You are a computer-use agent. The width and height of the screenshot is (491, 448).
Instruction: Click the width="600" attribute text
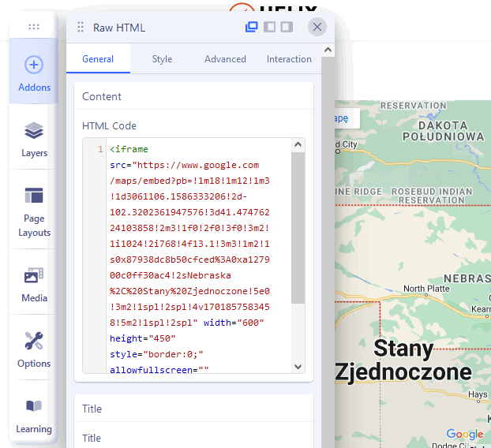[x=234, y=323]
